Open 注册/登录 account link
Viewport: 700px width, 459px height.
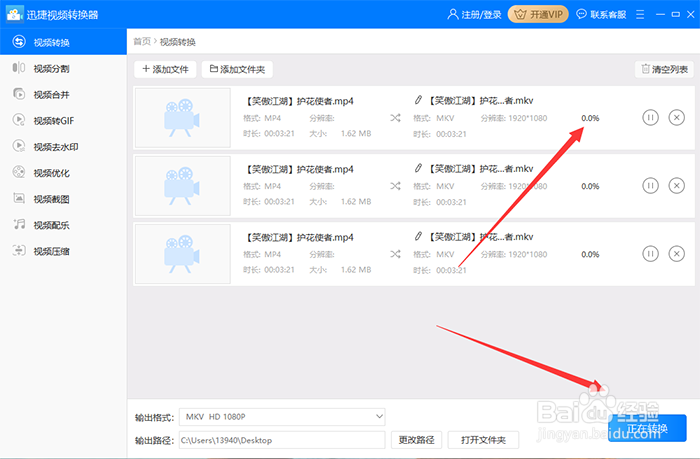474,15
